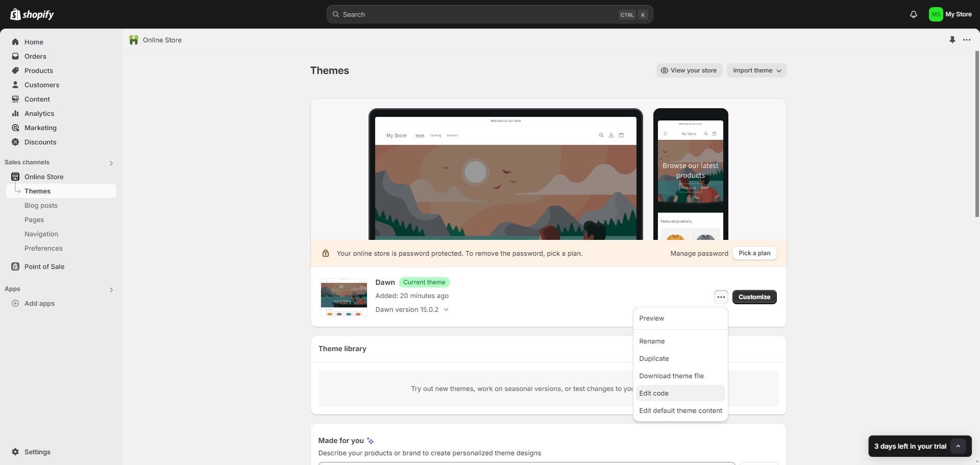The image size is (980, 465).
Task: Click the green Online Store header icon
Action: click(134, 40)
